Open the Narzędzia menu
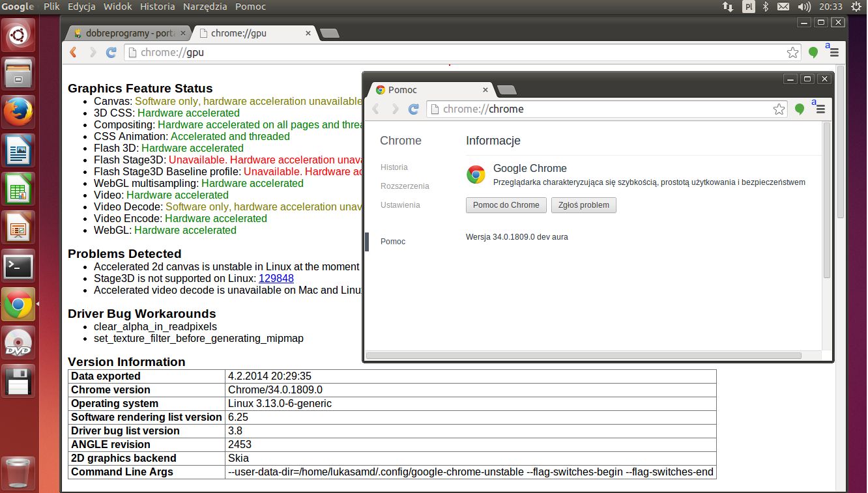The height and width of the screenshot is (493, 868). [x=205, y=7]
